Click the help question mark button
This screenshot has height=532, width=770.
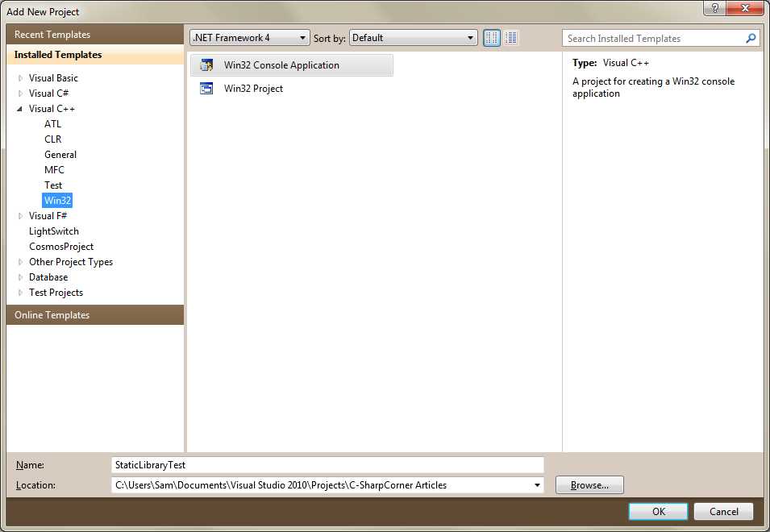(x=715, y=8)
